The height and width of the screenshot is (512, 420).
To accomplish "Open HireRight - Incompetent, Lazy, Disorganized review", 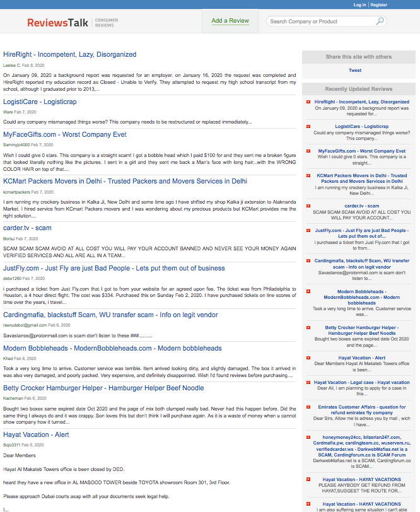I will tap(70, 54).
